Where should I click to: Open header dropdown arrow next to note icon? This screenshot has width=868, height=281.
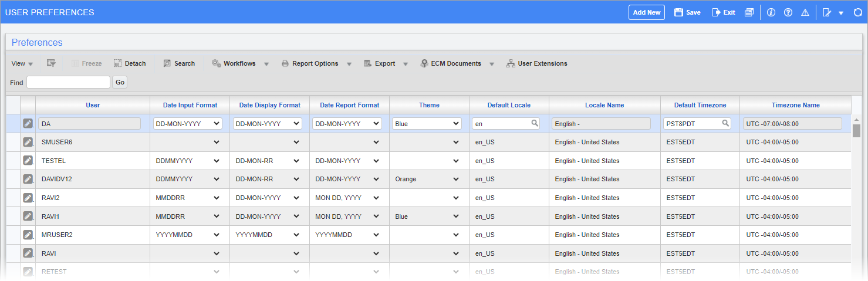[841, 13]
